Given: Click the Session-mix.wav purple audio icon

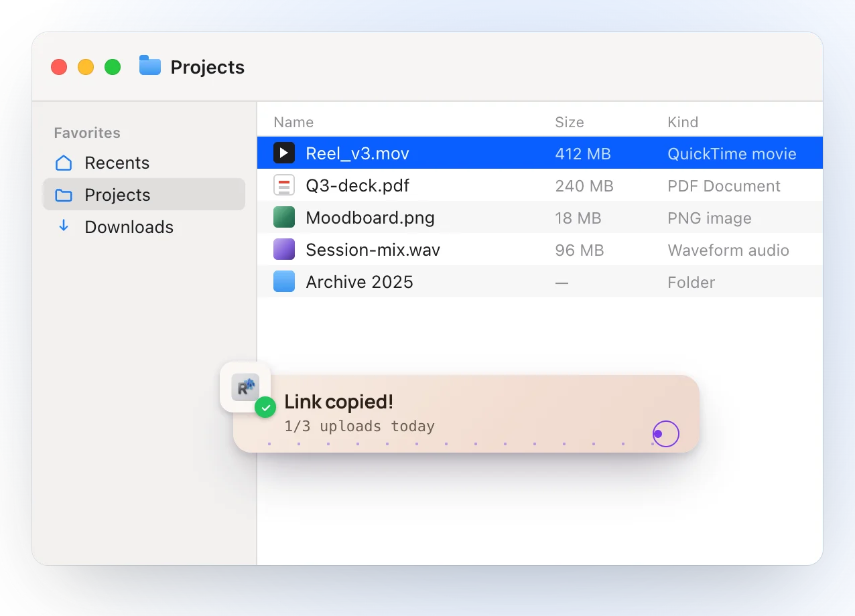Looking at the screenshot, I should [x=284, y=250].
